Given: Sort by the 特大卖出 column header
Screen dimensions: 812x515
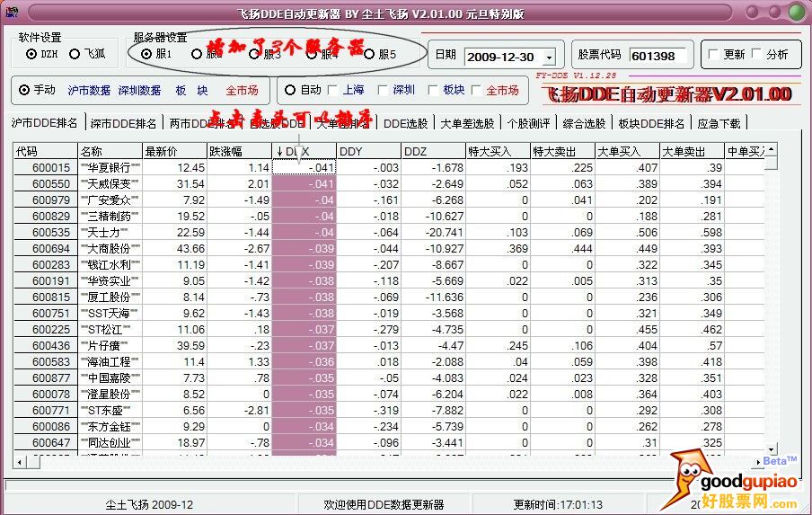Looking at the screenshot, I should pyautogui.click(x=563, y=151).
